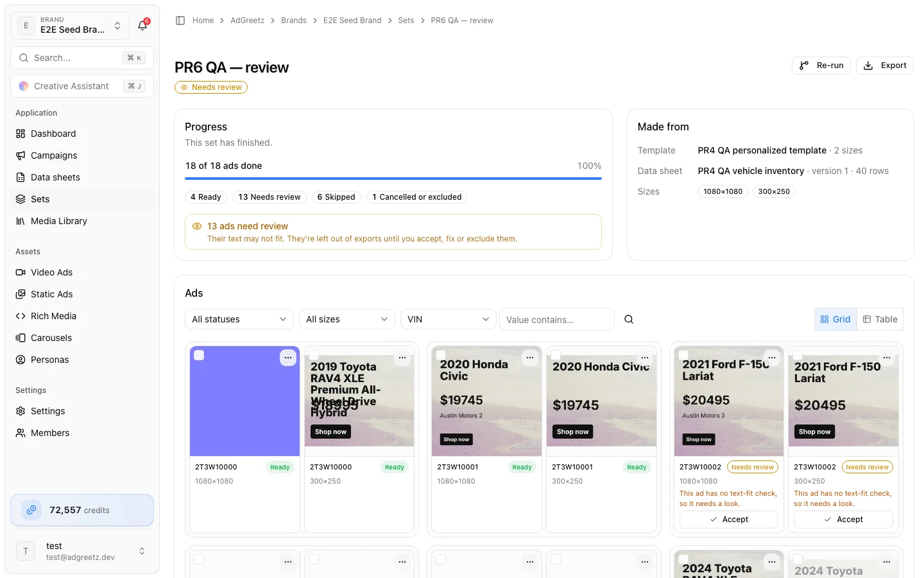Screen dimensions: 924x578
Task: Open Static Ads assets
Action: [82, 294]
